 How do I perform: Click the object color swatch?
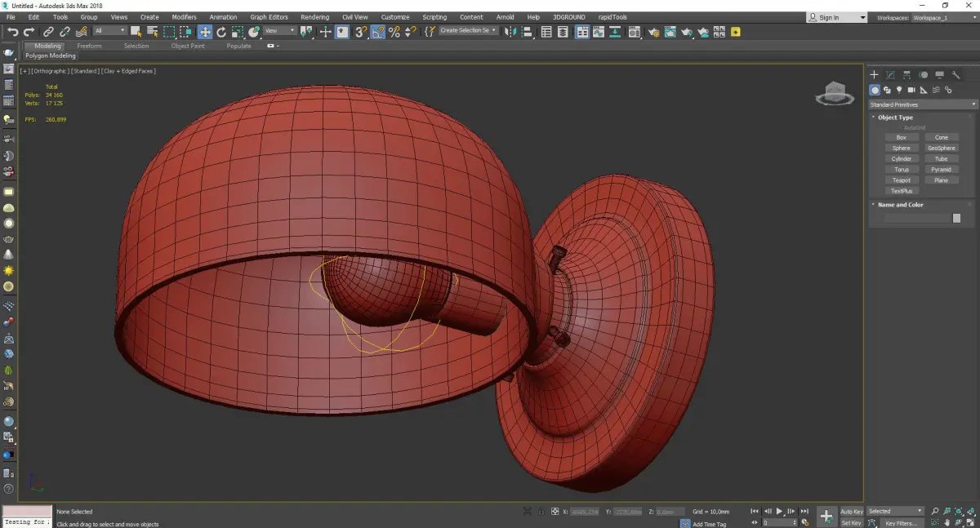coord(956,218)
